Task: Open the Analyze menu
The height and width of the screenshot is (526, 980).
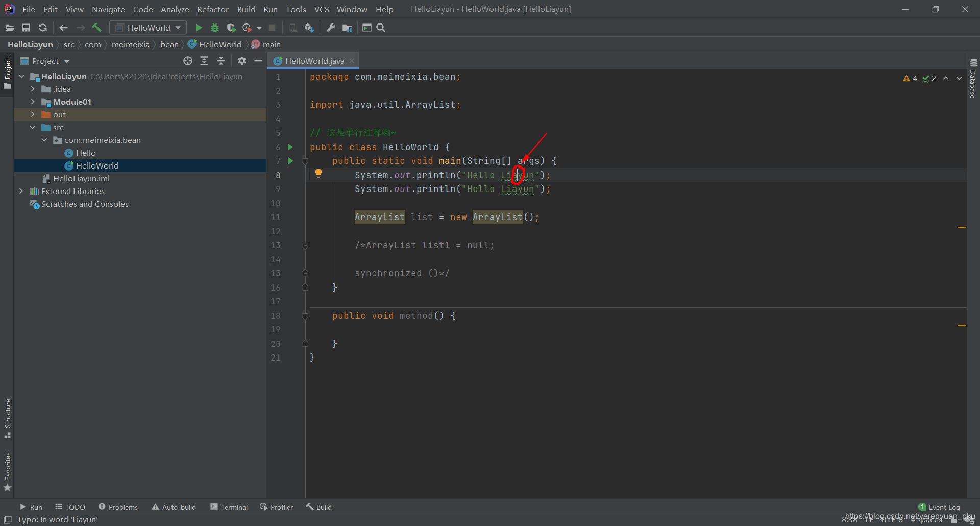Action: [x=175, y=9]
